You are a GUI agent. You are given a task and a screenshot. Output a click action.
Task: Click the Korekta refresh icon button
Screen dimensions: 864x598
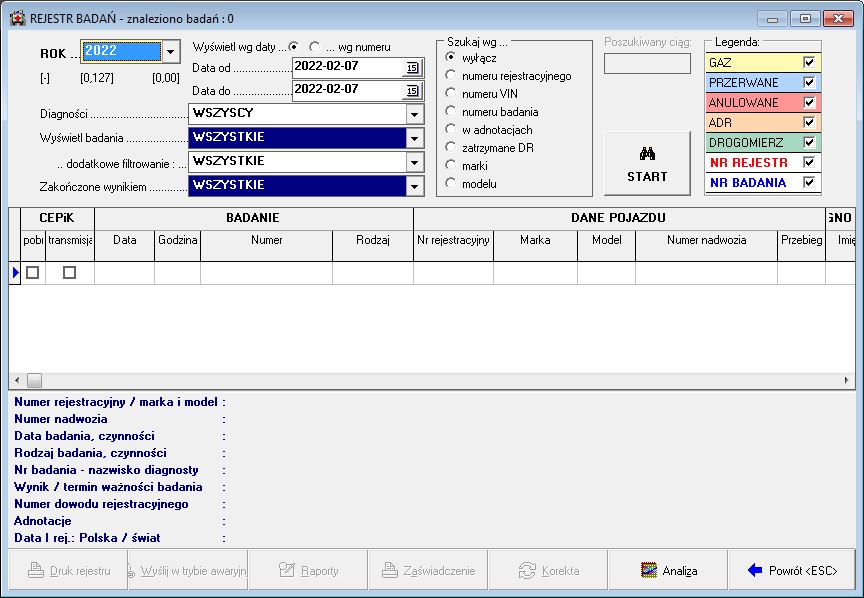pos(548,570)
